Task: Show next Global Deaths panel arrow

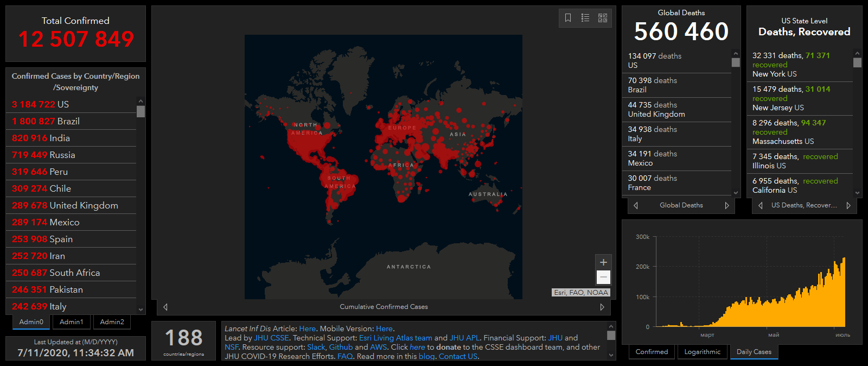Action: pyautogui.click(x=727, y=205)
